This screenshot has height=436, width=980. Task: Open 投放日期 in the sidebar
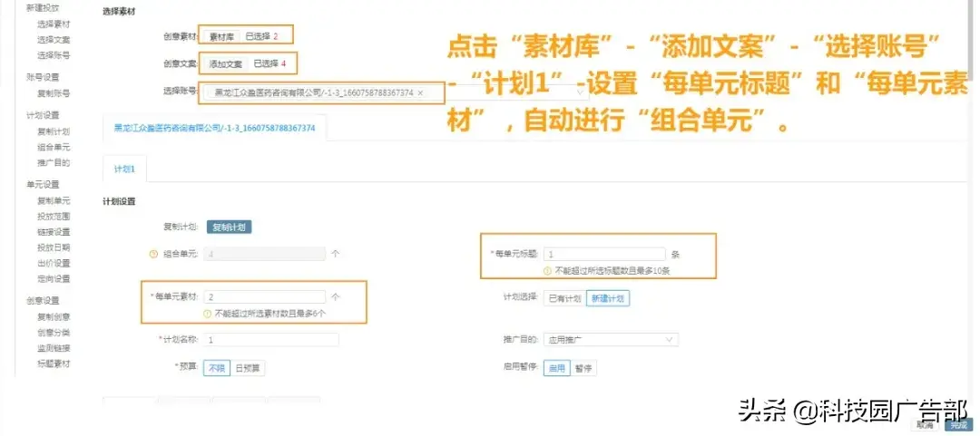(54, 247)
